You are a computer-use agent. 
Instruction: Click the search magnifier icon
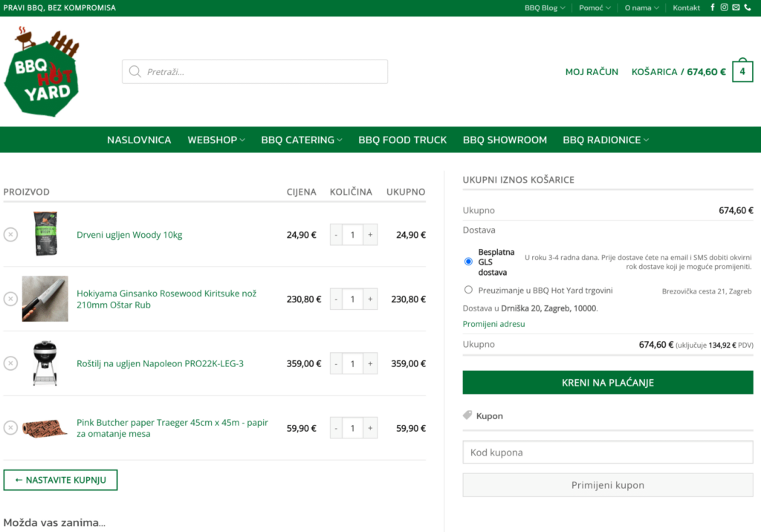tap(135, 72)
